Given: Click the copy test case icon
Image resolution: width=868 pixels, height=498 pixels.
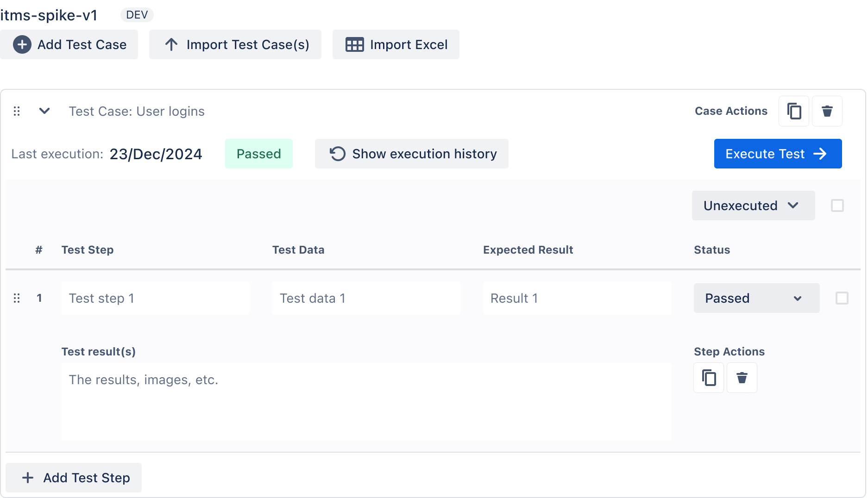Looking at the screenshot, I should coord(794,111).
